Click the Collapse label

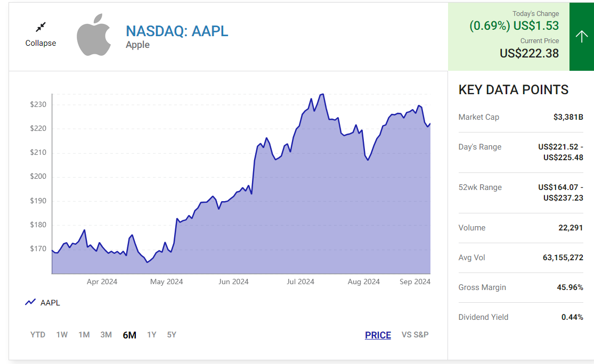tap(40, 43)
